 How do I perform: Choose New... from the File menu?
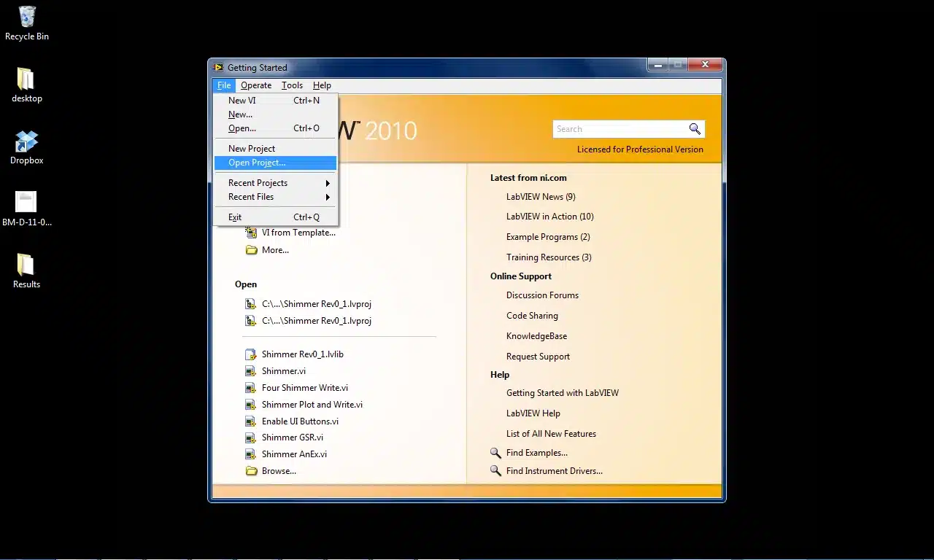click(275, 114)
